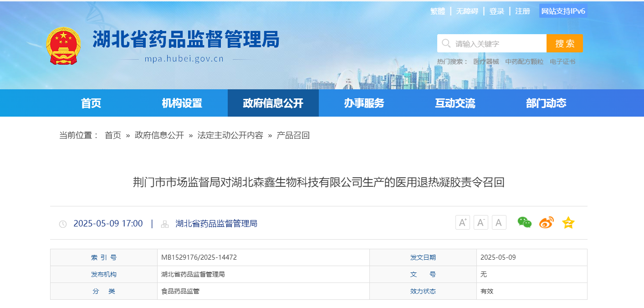Click the 医疗器械 hot search link
This screenshot has height=308, width=644.
(486, 62)
